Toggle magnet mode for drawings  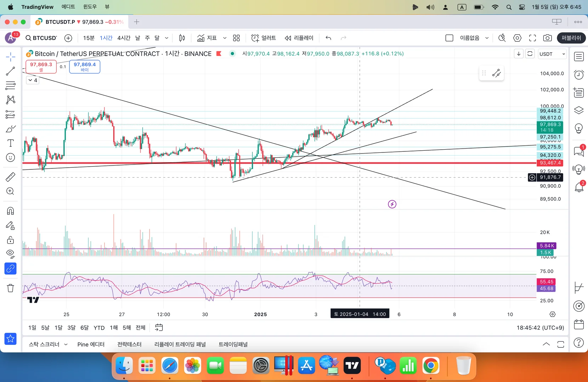pos(11,211)
